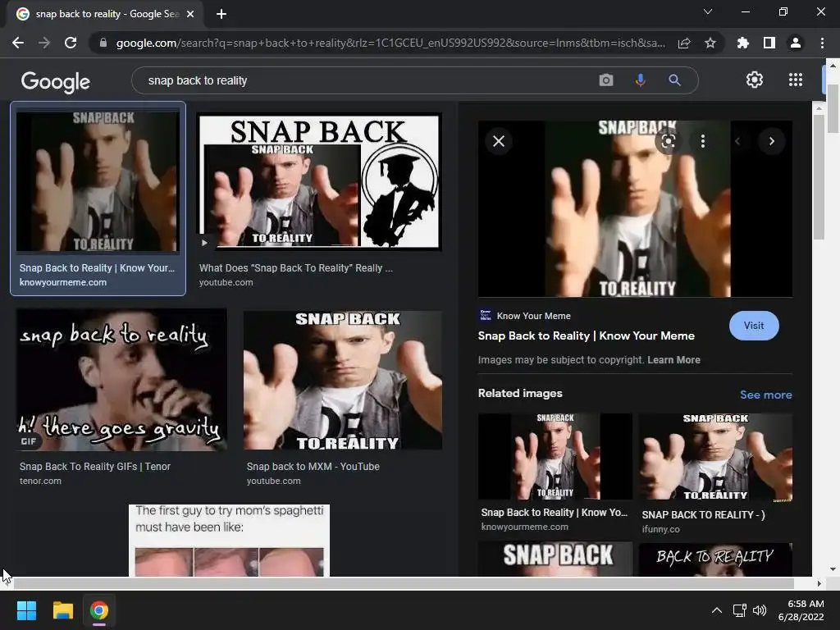Click the browser forward arrow

[44, 43]
